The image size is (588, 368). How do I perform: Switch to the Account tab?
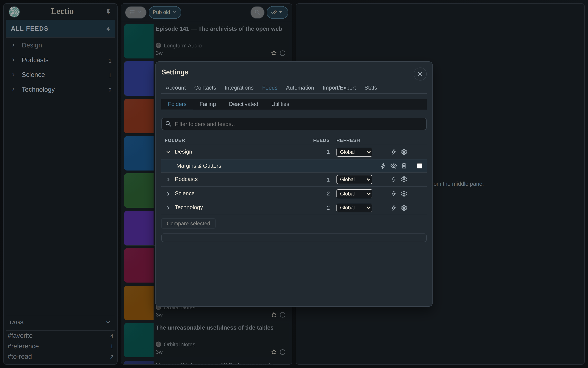(175, 88)
